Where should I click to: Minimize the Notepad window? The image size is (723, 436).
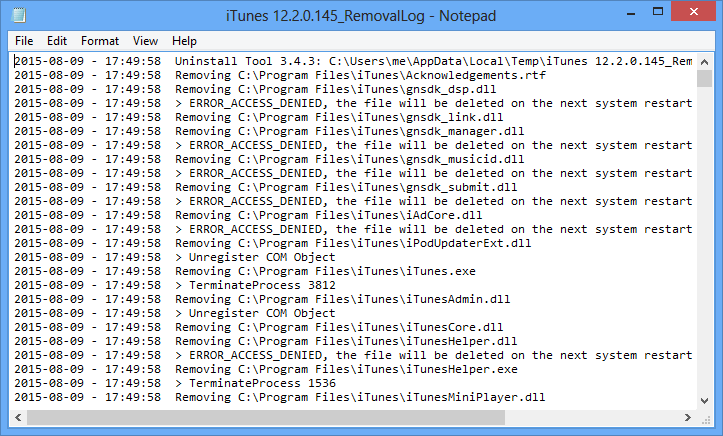tap(631, 12)
